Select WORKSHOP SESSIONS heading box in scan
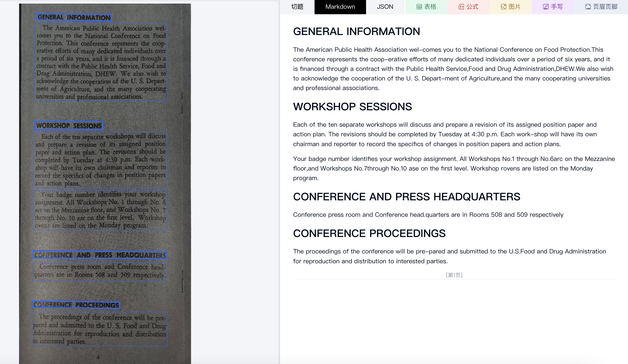The width and height of the screenshot is (628, 364). tap(69, 126)
